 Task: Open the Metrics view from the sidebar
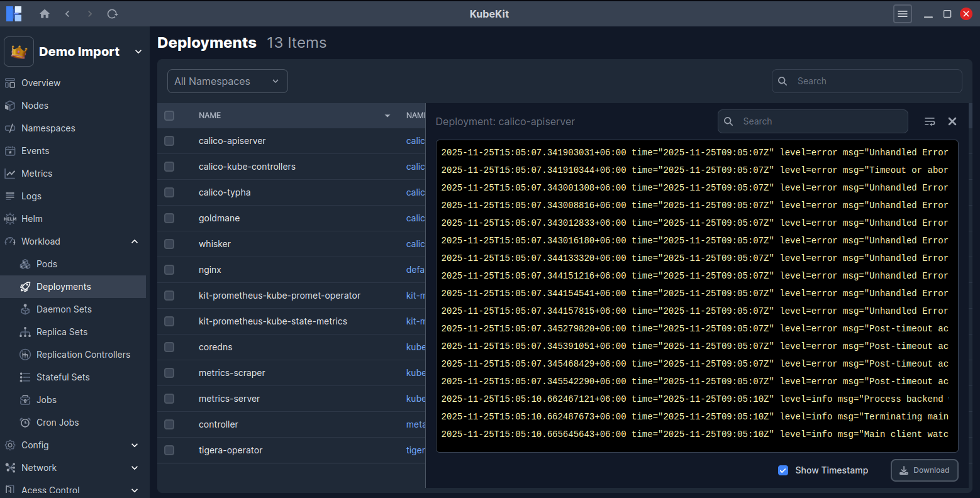coord(35,173)
